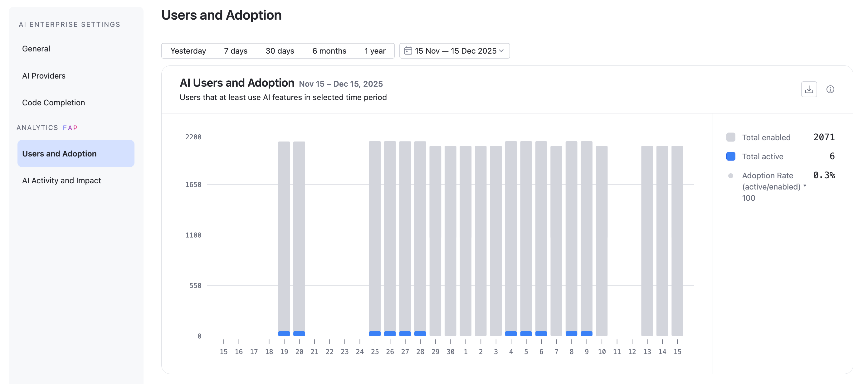
Task: Select the 6 months time filter
Action: tap(329, 50)
